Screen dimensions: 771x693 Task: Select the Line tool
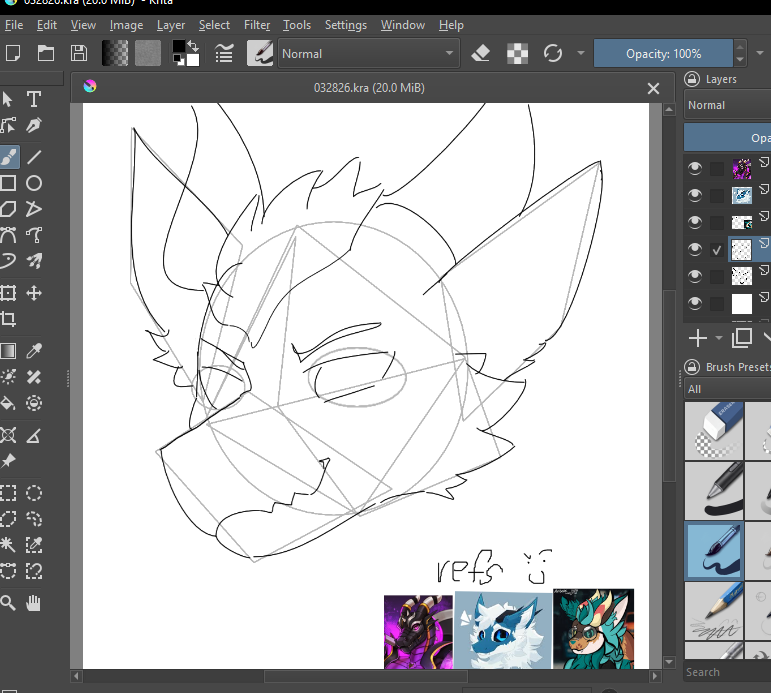coord(33,157)
